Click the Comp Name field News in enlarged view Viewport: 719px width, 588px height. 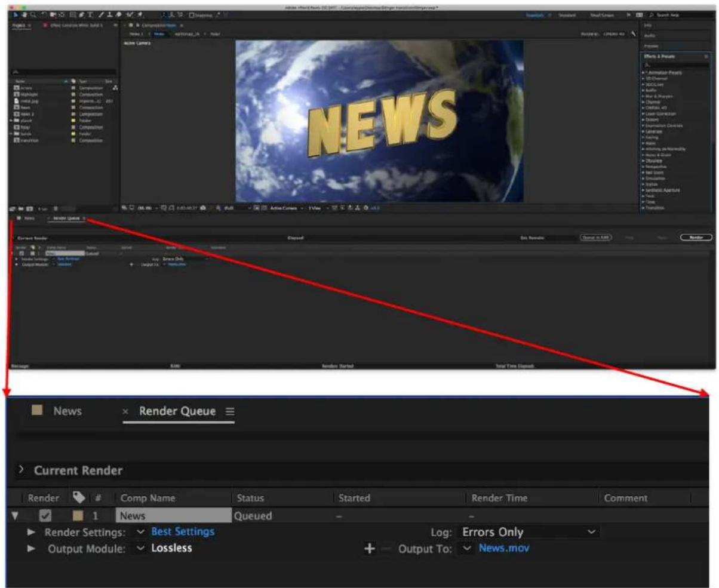pyautogui.click(x=173, y=516)
